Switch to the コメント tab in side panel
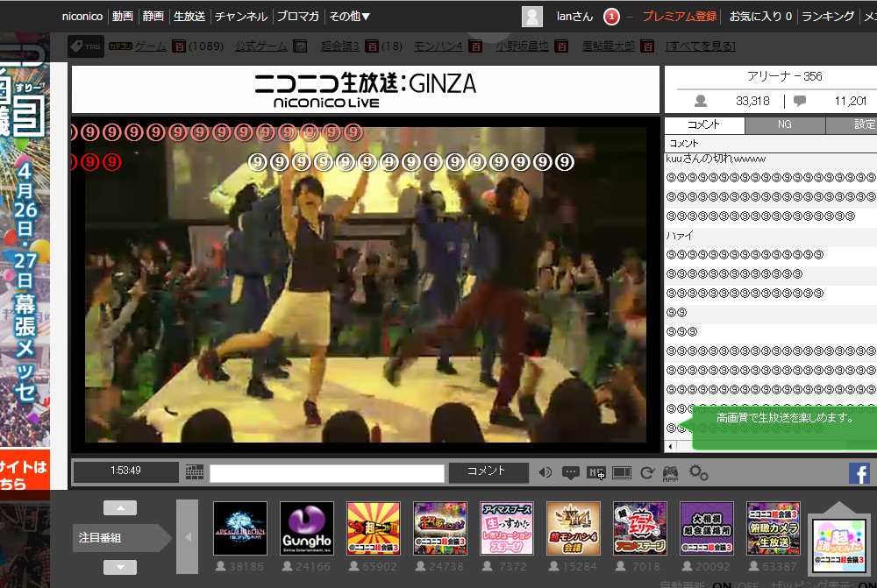877x588 pixels. [704, 124]
